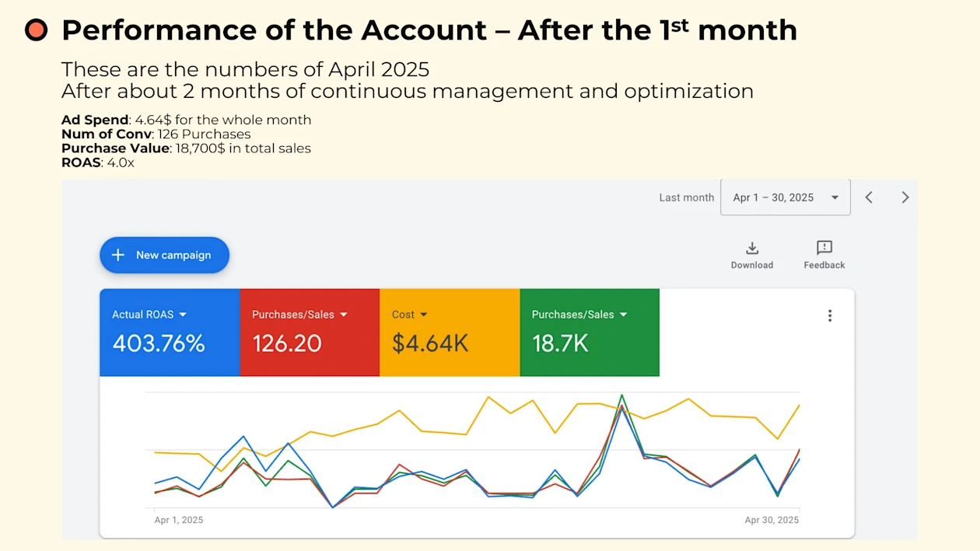
Task: Select the red 126.20 purchases card
Action: click(x=310, y=342)
